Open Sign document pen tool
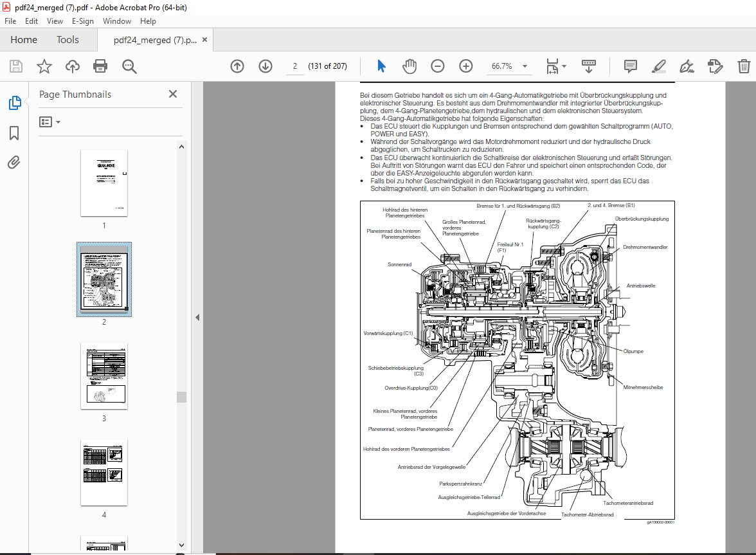The image size is (756, 555). tap(687, 66)
